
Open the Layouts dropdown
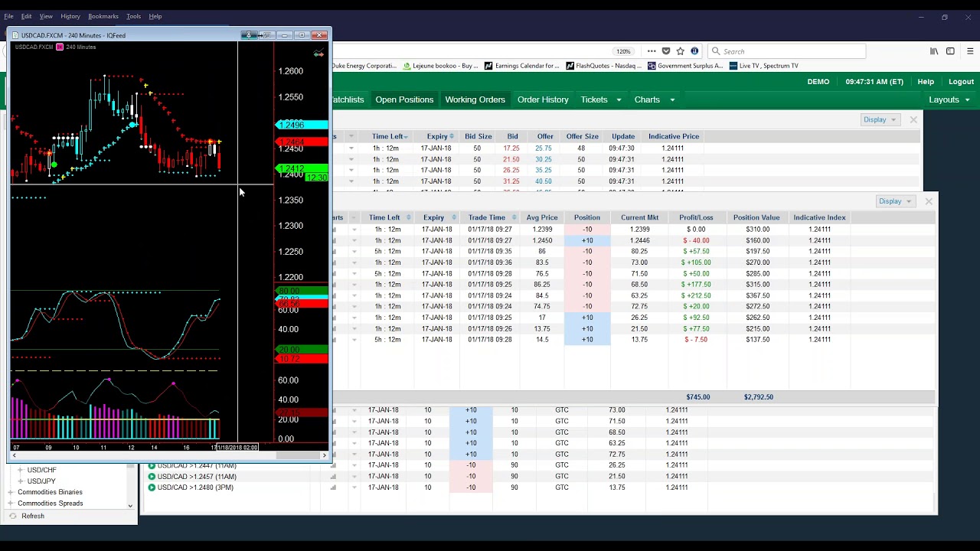pyautogui.click(x=949, y=99)
